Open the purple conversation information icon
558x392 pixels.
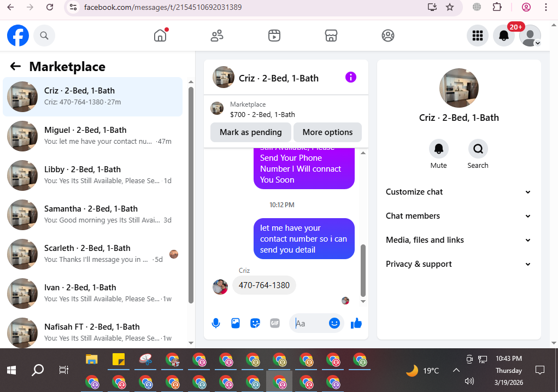coord(351,77)
